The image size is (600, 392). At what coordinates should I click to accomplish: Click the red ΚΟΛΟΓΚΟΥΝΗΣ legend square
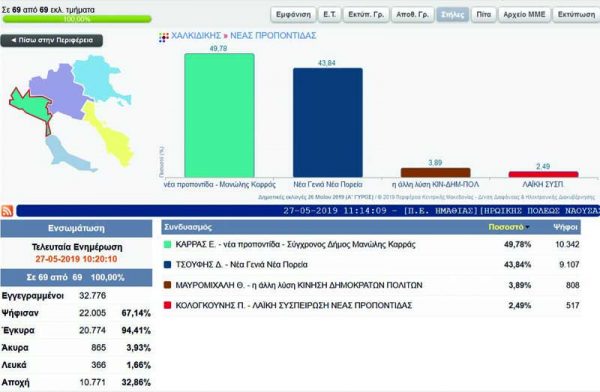167,305
